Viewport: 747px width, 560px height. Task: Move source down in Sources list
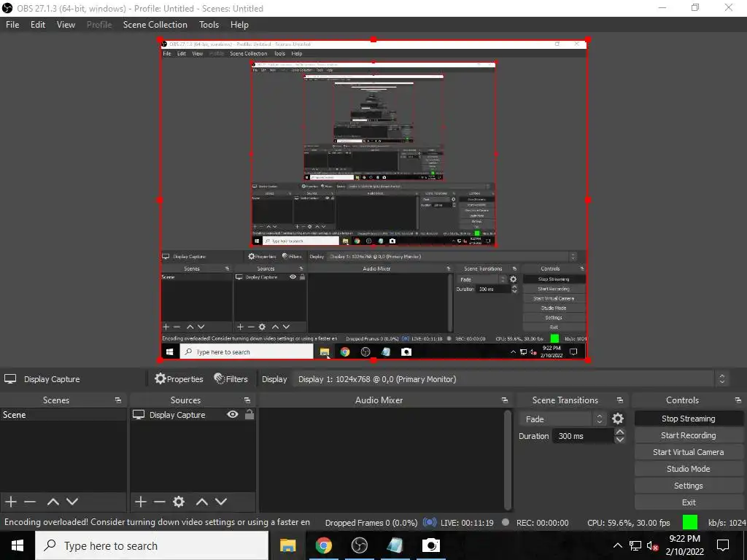[x=221, y=502]
